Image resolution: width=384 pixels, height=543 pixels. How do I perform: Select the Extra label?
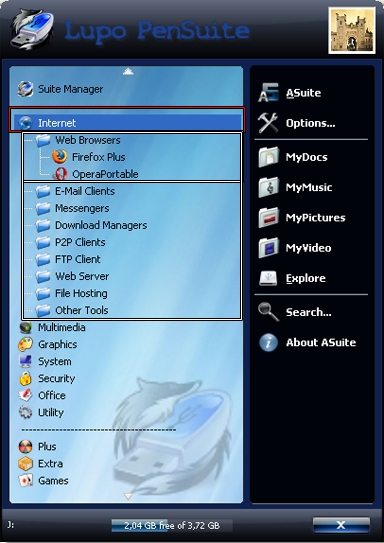tap(50, 463)
